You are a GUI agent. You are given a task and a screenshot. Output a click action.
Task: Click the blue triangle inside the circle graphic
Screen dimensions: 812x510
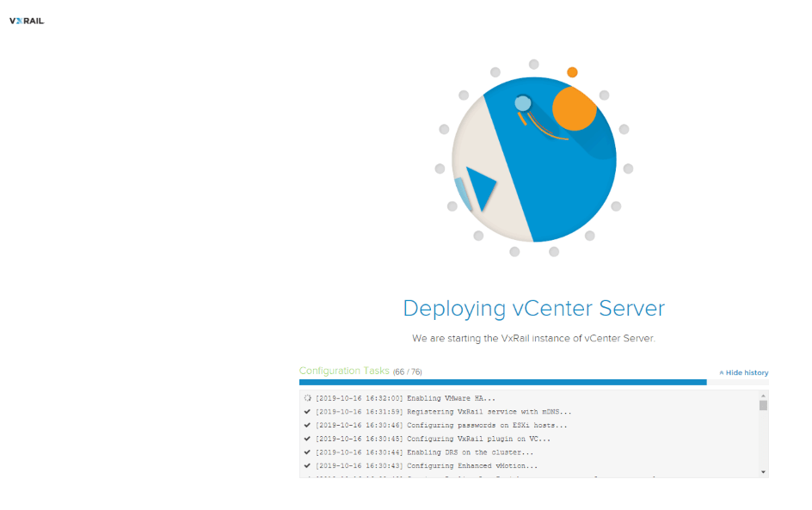tap(480, 188)
